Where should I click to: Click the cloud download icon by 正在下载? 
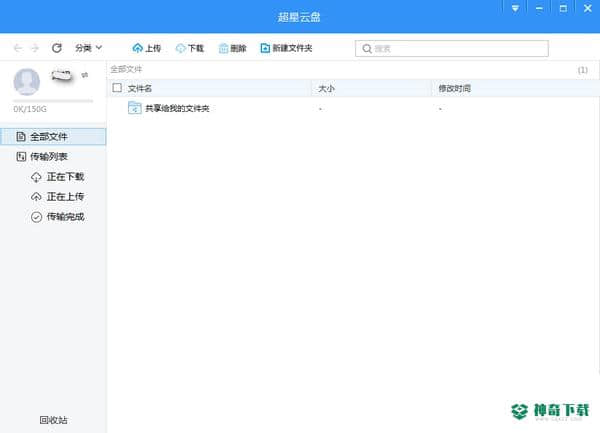[36, 177]
